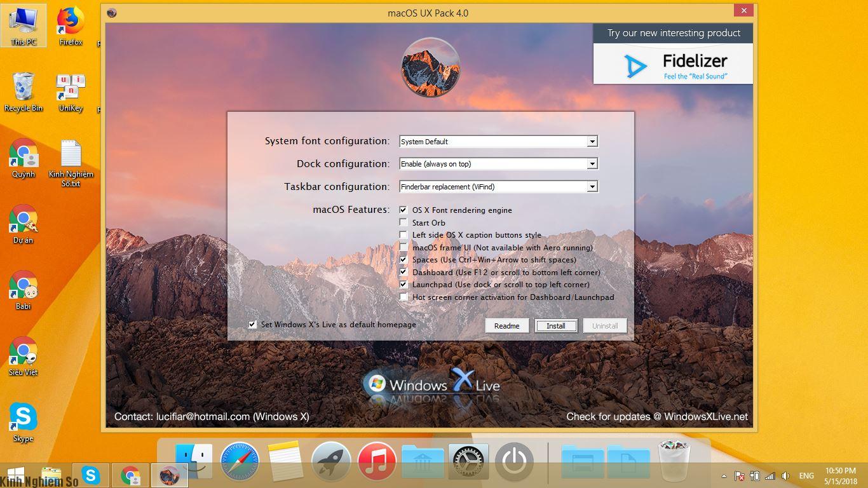Open the Documents folder in dock

tap(628, 461)
